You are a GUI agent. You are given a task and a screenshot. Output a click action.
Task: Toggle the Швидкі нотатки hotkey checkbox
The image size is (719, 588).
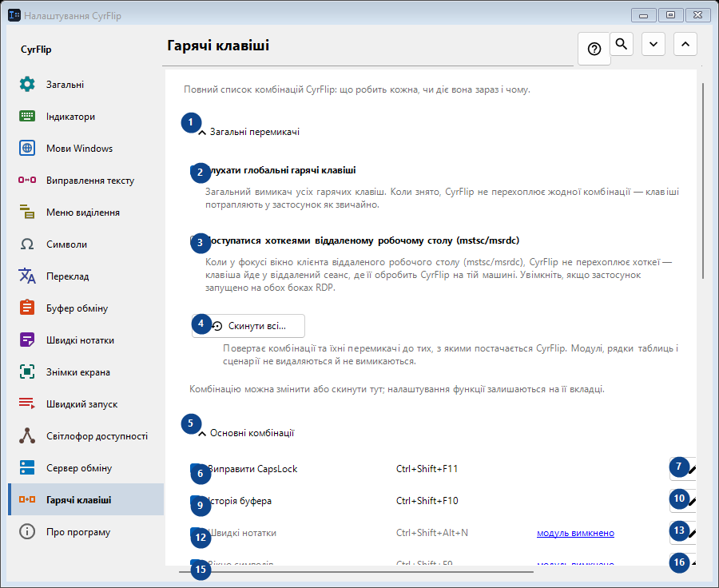tap(196, 533)
